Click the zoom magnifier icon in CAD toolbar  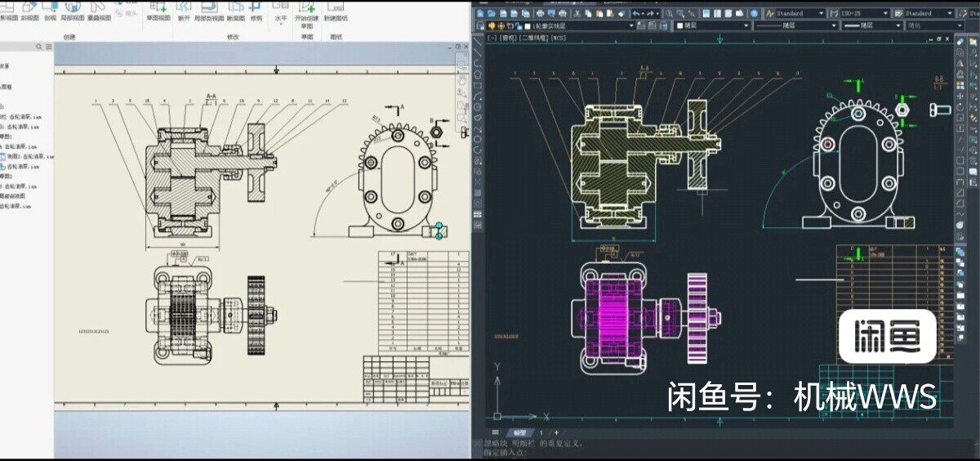669,13
